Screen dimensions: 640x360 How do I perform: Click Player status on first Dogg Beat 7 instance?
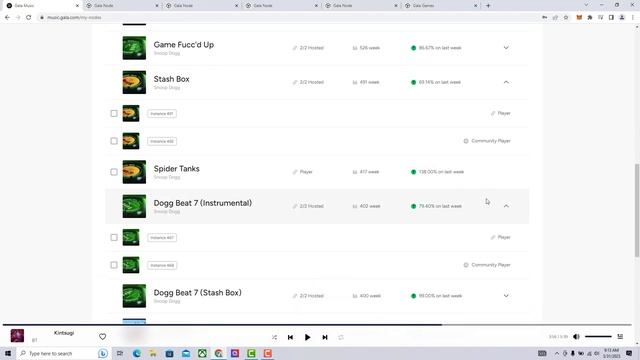tap(500, 237)
